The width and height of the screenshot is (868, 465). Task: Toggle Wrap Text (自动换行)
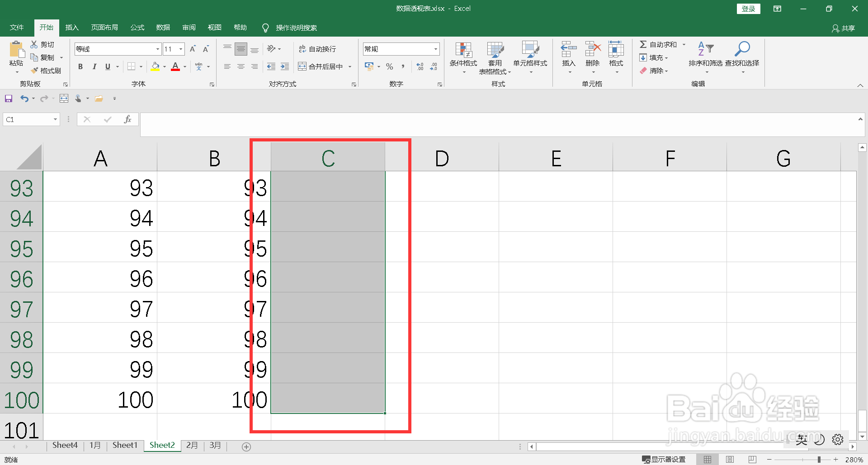317,49
